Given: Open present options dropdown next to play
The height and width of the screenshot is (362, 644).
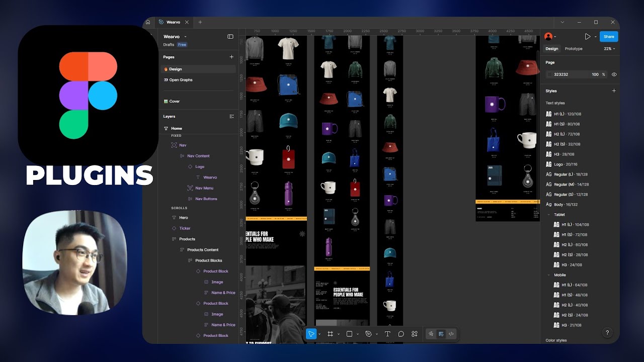Looking at the screenshot, I should (595, 37).
